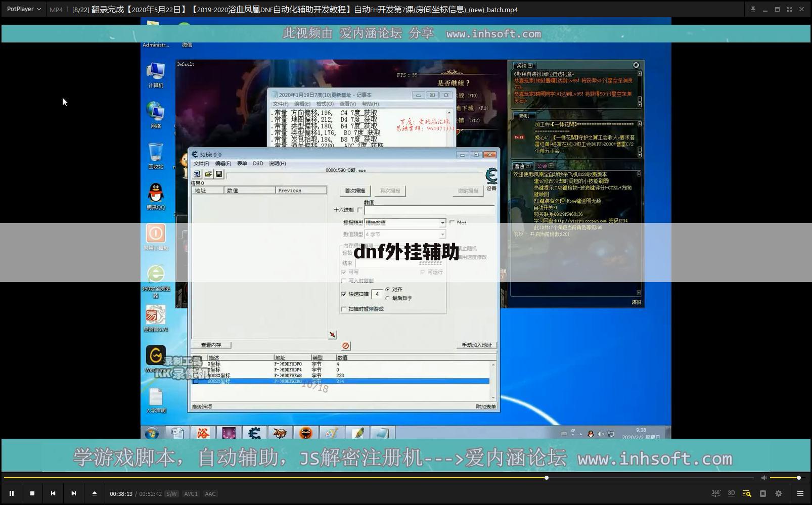Viewport: 812px width, 505px height.
Task: Toggle 3D video mode
Action: (731, 493)
